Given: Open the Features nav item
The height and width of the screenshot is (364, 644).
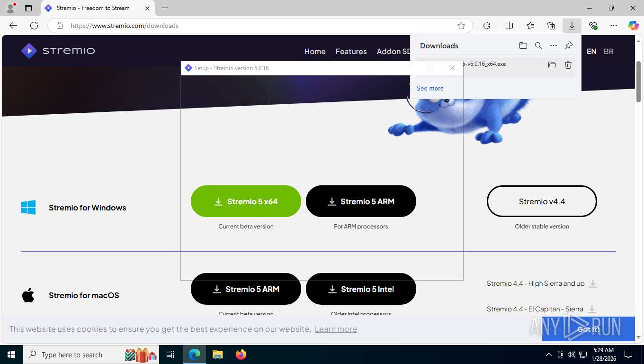Looking at the screenshot, I should [x=351, y=51].
